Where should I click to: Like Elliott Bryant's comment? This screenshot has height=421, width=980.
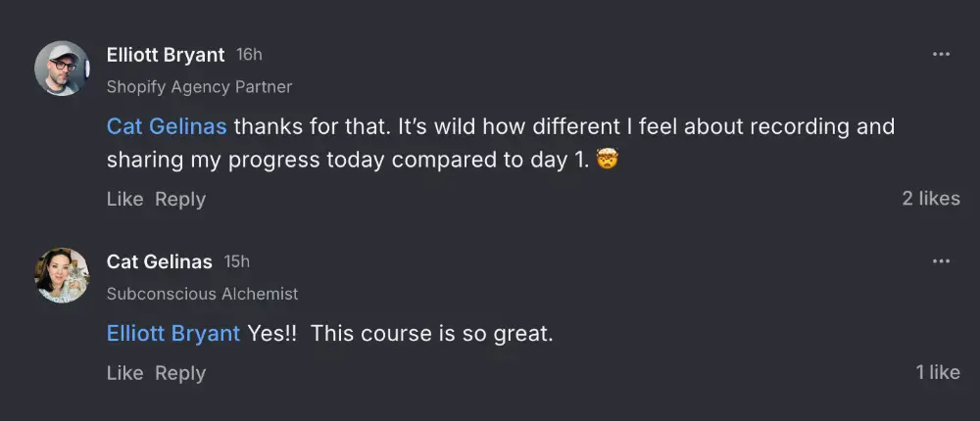[x=124, y=199]
